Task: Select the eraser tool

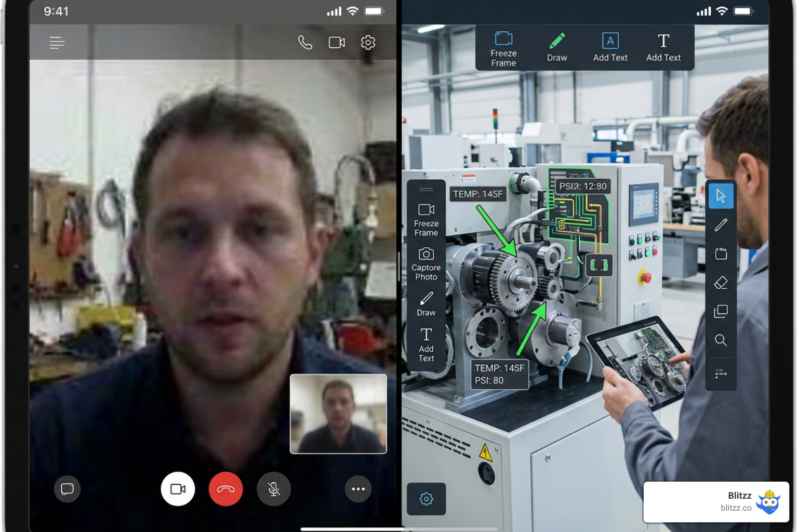Action: pyautogui.click(x=721, y=283)
